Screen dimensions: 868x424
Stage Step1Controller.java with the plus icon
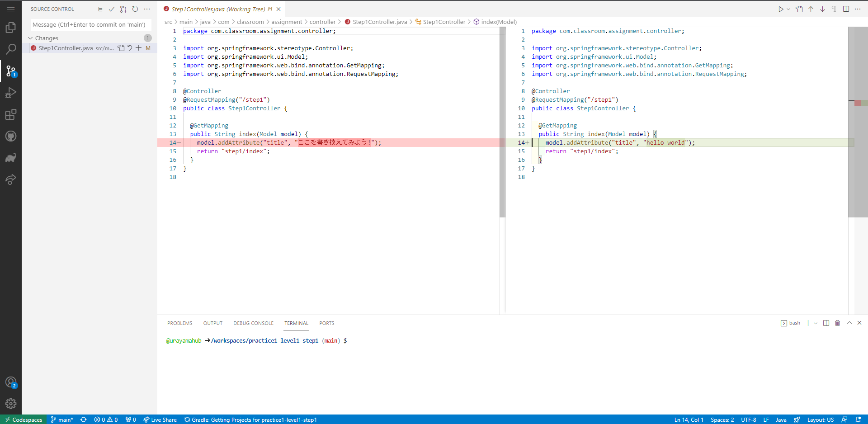pyautogui.click(x=139, y=48)
